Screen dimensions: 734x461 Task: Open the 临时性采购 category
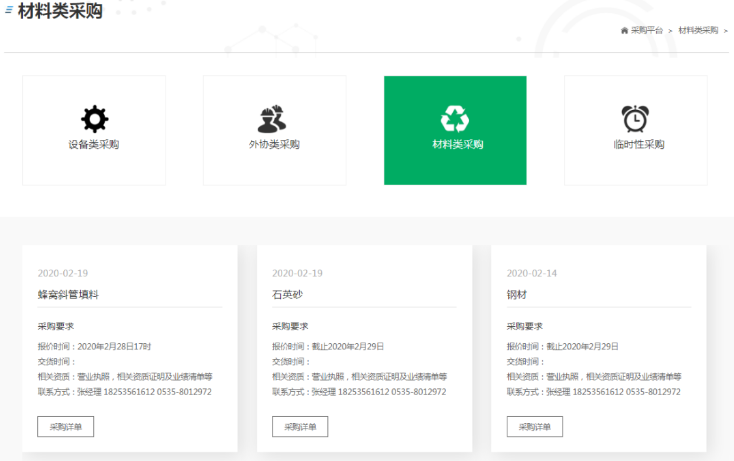[637, 145]
